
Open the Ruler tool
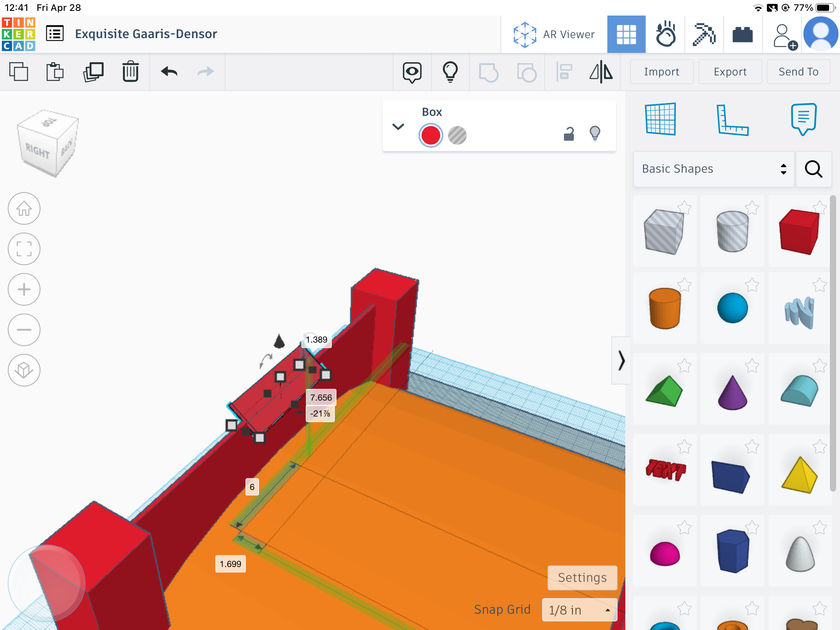click(x=732, y=120)
